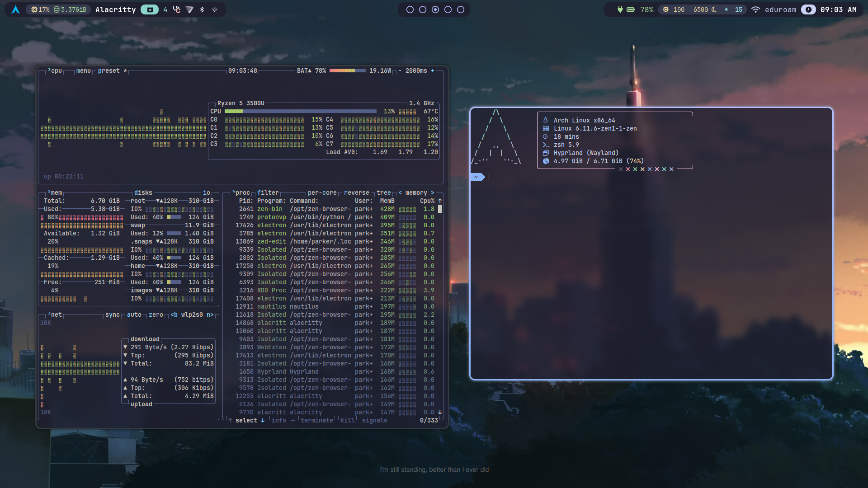The width and height of the screenshot is (868, 488).
Task: Click the memory usage database icon
Action: (57, 9)
